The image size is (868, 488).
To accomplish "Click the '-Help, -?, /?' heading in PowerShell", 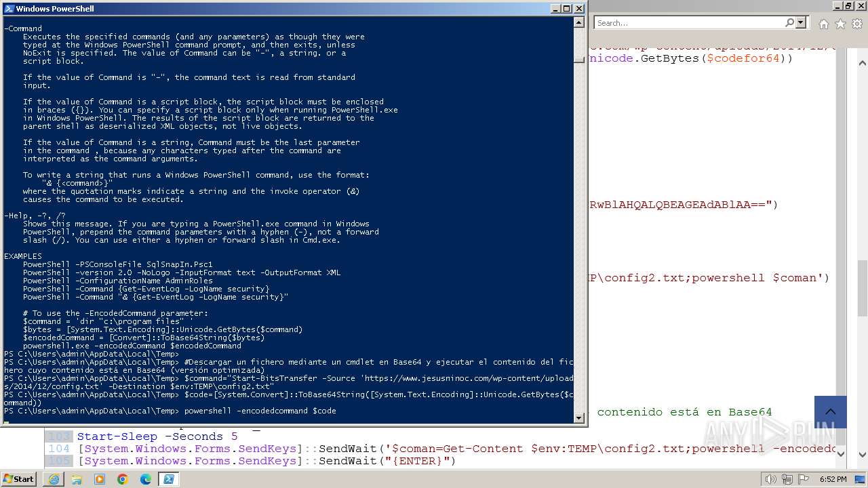I will coord(35,216).
